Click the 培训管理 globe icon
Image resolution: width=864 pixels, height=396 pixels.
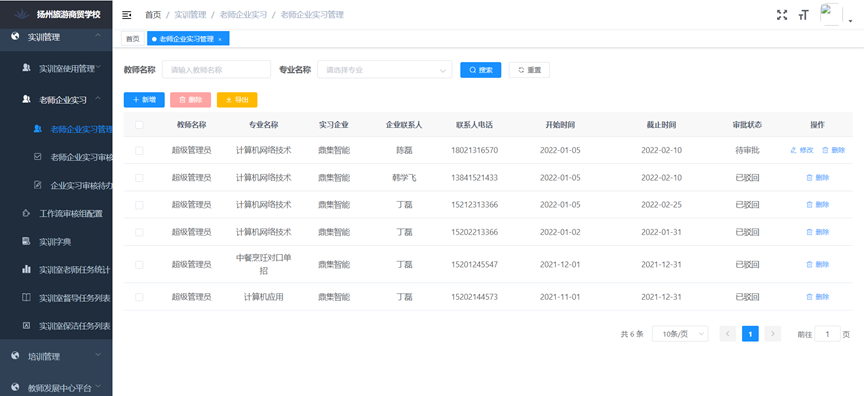coord(15,356)
